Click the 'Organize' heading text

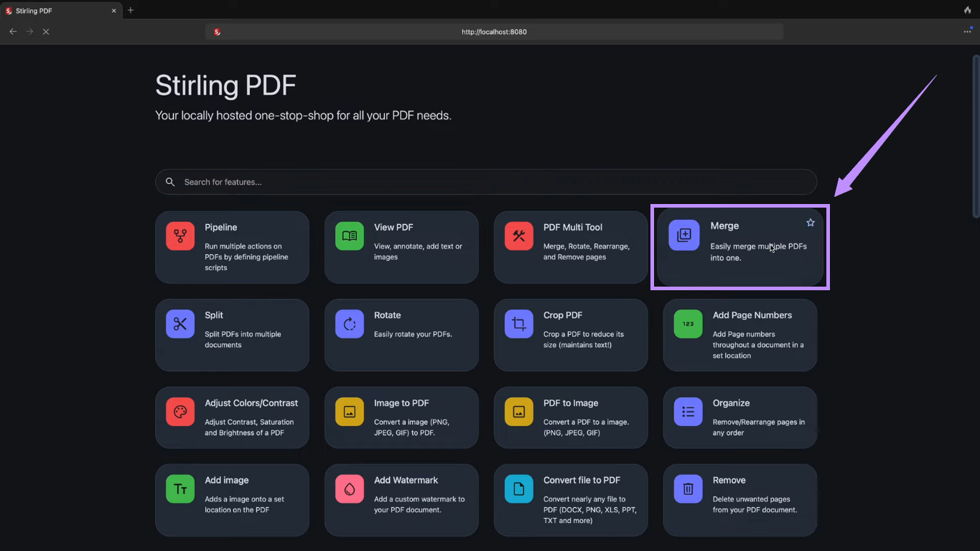tap(731, 403)
